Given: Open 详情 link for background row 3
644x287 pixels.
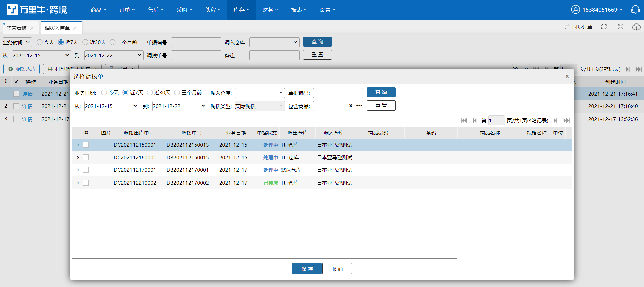Looking at the screenshot, I should point(27,119).
